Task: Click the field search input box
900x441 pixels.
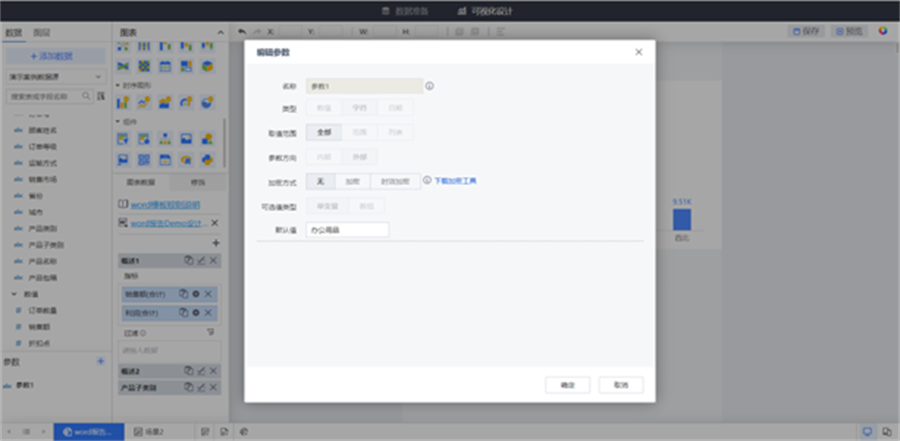Action: (x=49, y=96)
